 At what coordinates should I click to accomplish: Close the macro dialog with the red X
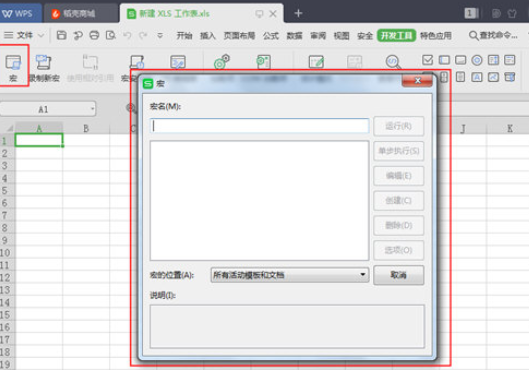417,80
